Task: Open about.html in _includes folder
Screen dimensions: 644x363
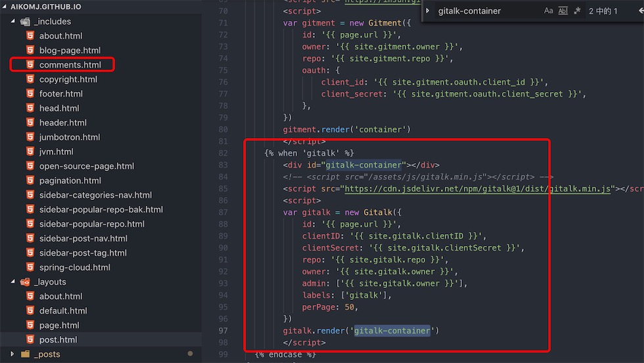Action: coord(60,36)
